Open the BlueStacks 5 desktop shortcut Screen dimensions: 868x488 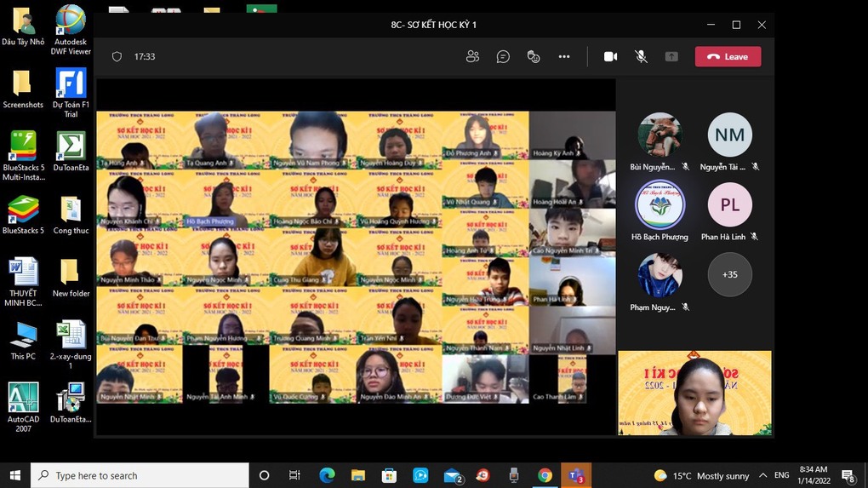(23, 211)
